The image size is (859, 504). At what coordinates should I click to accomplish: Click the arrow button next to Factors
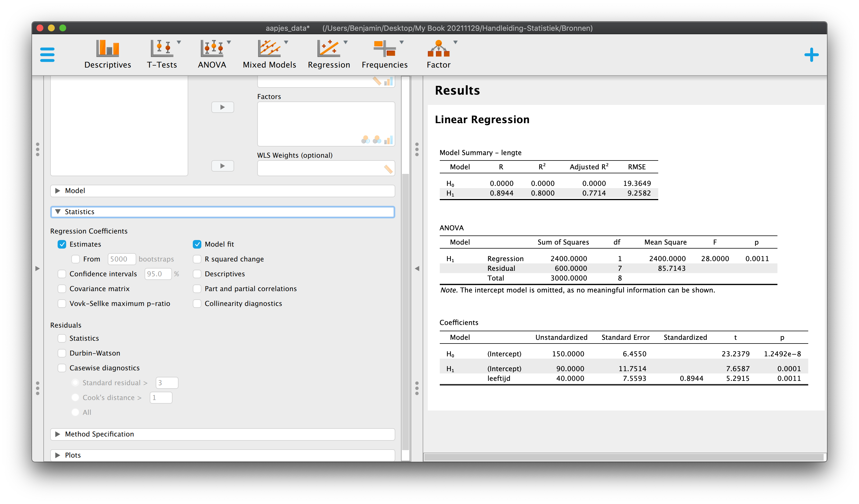click(x=222, y=107)
